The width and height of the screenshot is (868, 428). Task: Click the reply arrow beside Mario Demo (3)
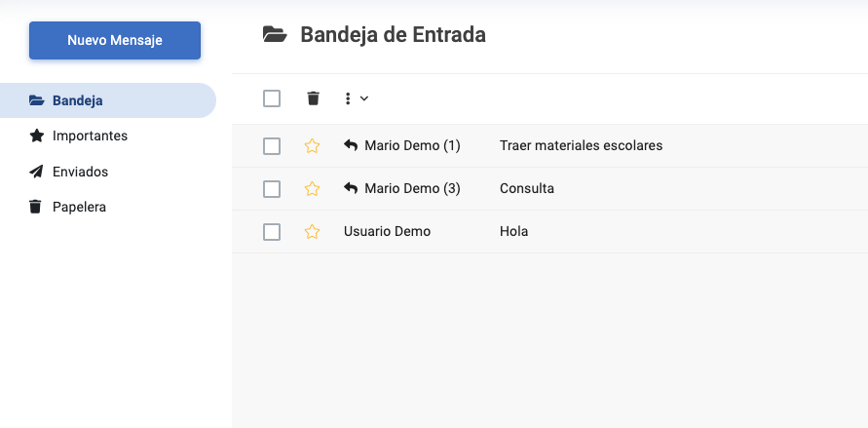click(351, 188)
